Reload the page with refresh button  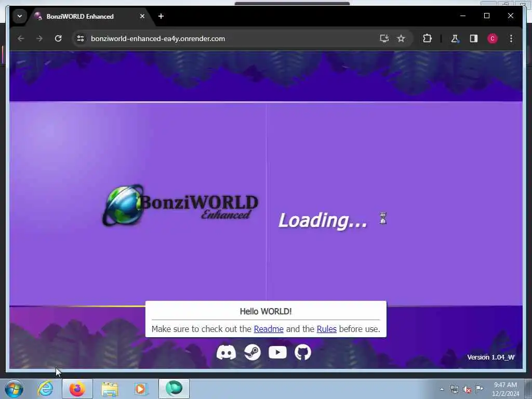click(58, 38)
